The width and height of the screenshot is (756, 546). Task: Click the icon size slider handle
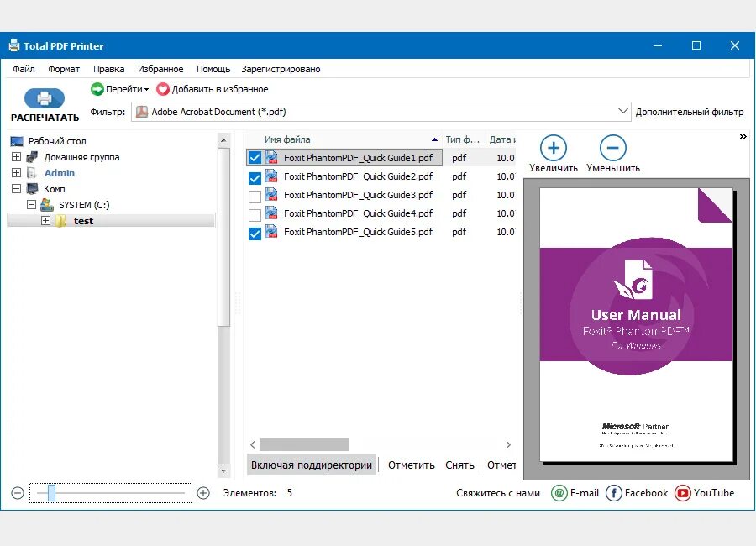click(x=51, y=493)
